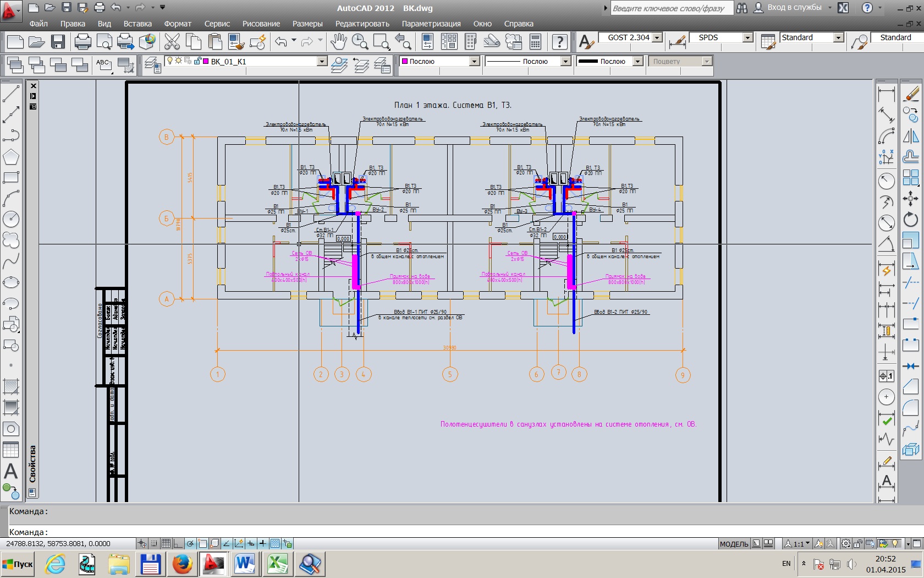
Task: Toggle Grid Display in status bar
Action: pos(166,543)
